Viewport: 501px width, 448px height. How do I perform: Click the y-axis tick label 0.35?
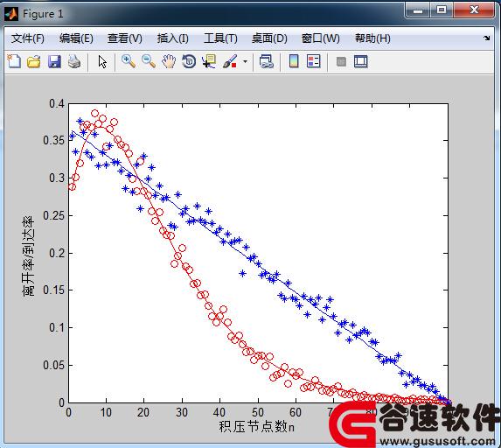[x=53, y=140]
